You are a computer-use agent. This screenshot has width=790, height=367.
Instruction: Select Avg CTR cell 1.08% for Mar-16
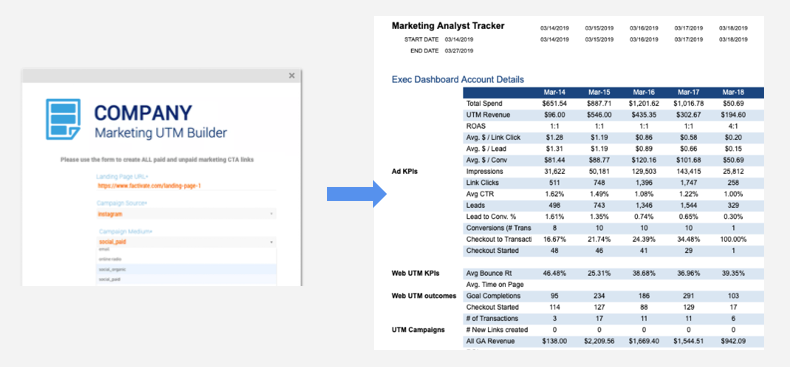(x=644, y=194)
